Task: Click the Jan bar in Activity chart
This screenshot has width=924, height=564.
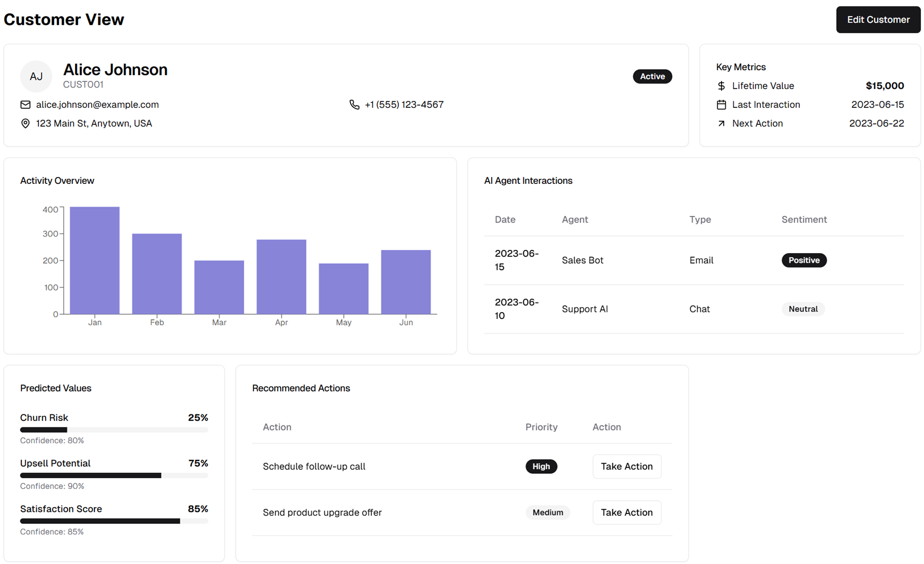Action: point(95,261)
